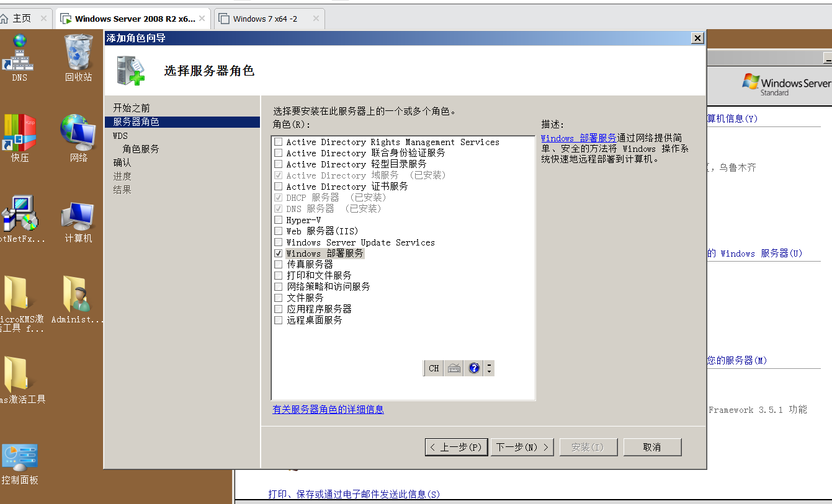Close the Windows Server 2008 R2 tab
832x504 pixels.
click(x=201, y=19)
